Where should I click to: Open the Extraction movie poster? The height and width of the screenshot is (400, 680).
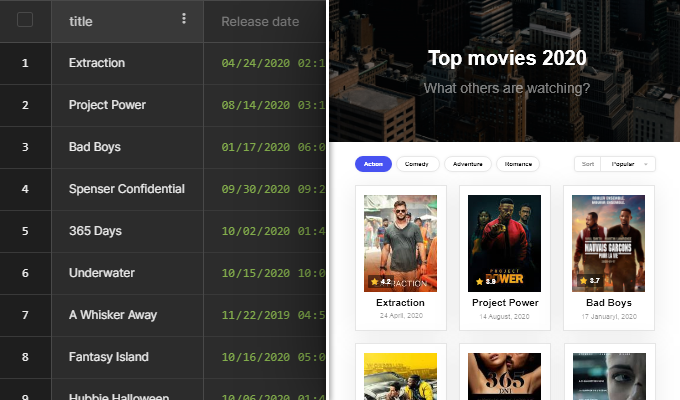400,243
